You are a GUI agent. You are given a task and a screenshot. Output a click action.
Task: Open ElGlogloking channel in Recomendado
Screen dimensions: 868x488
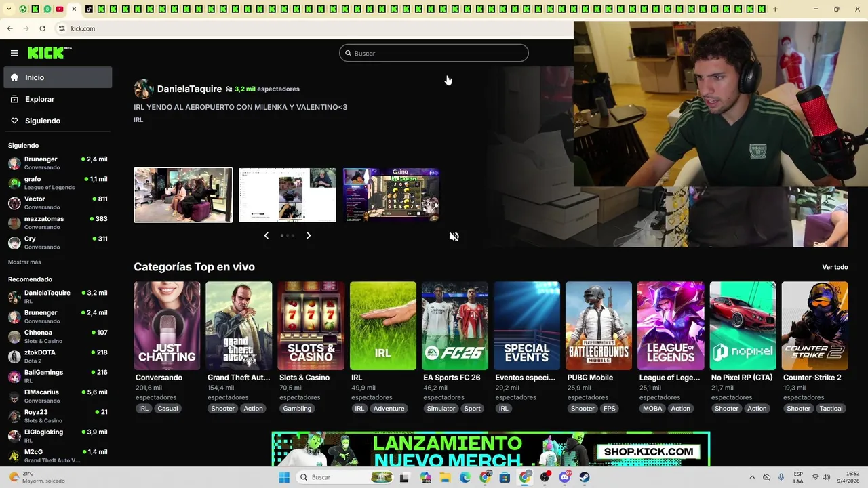[58, 435]
